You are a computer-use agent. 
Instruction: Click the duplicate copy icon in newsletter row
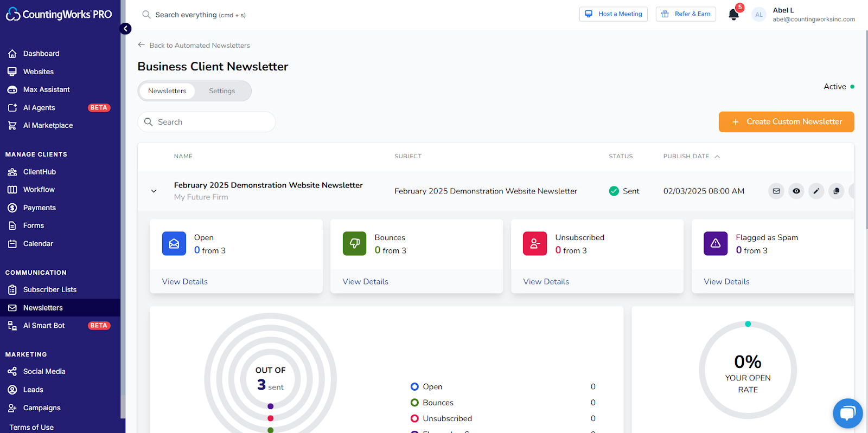pyautogui.click(x=837, y=191)
